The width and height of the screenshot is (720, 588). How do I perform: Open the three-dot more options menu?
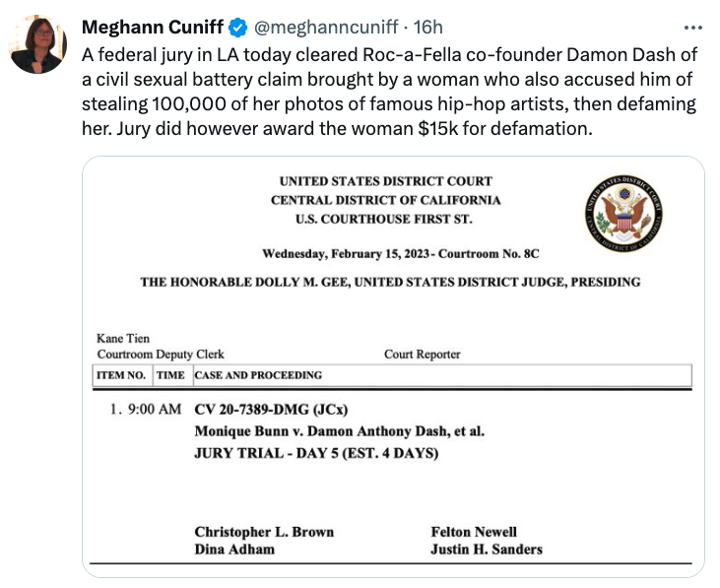pyautogui.click(x=692, y=28)
